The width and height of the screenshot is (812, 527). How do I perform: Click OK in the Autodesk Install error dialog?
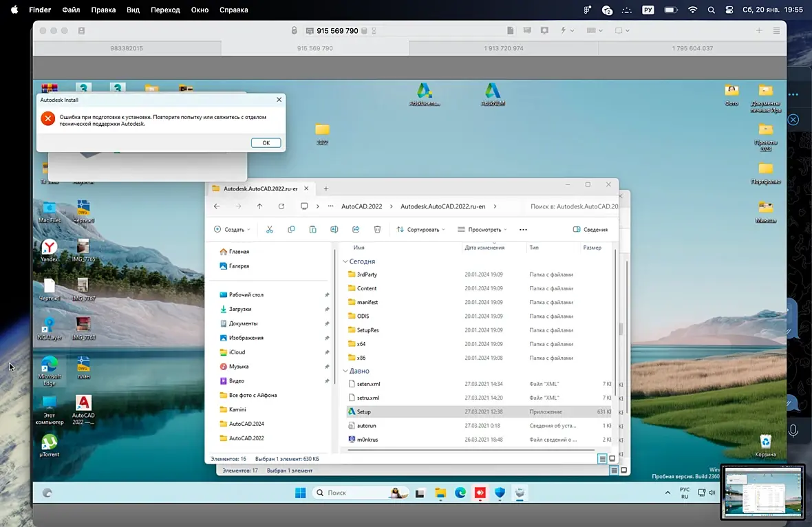coord(266,143)
